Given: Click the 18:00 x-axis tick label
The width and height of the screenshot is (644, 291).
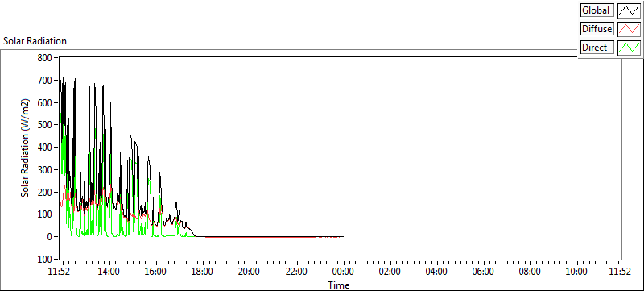Looking at the screenshot, I should point(203,272).
